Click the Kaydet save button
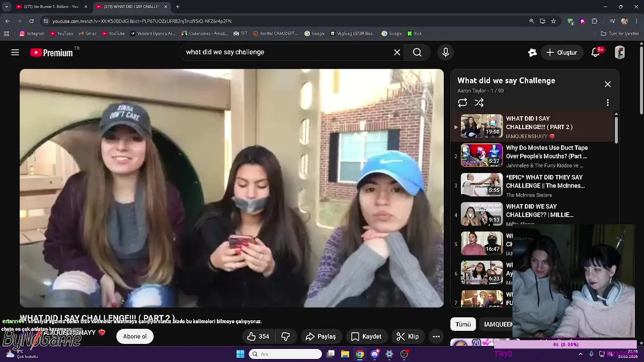Image resolution: width=644 pixels, height=362 pixels. (366, 336)
